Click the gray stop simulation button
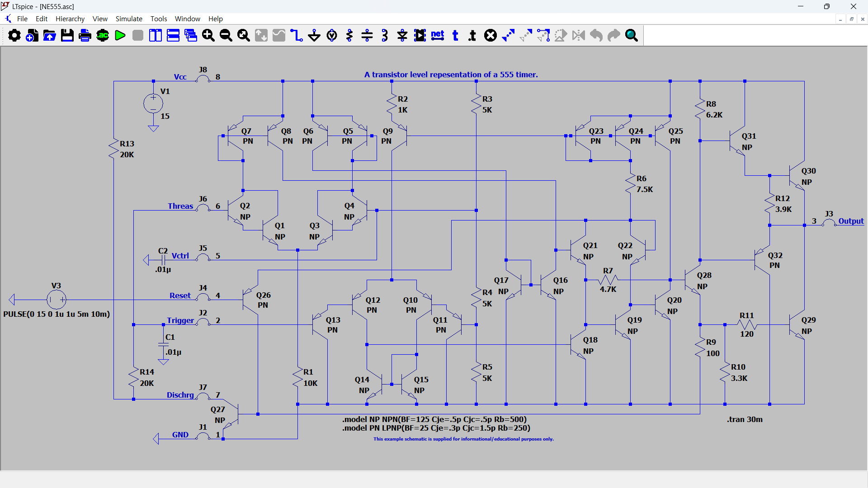Screen dimensions: 868x488 tap(138, 35)
